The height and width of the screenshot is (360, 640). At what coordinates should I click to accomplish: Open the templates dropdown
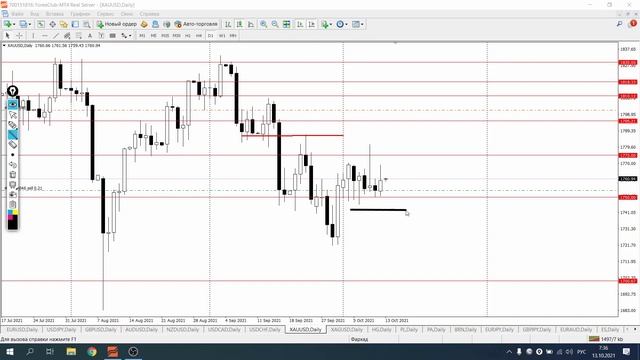358,24
